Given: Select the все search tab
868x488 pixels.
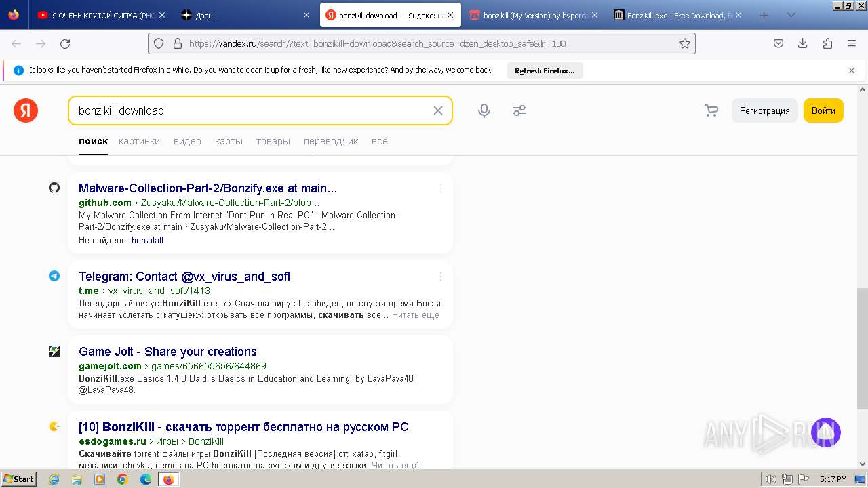Looking at the screenshot, I should click(x=380, y=141).
